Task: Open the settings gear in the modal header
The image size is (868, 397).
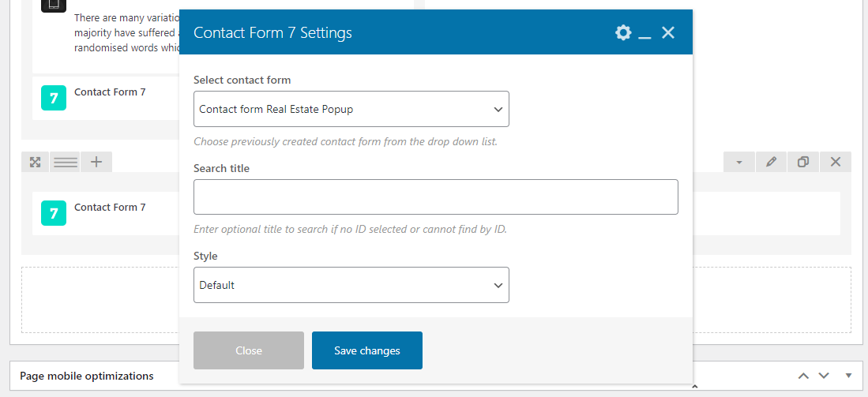Action: pos(623,32)
